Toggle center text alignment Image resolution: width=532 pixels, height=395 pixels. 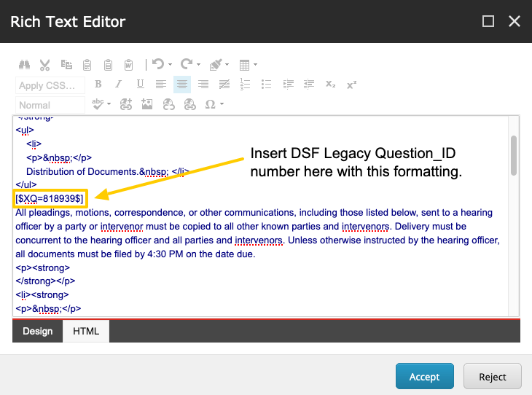182,85
